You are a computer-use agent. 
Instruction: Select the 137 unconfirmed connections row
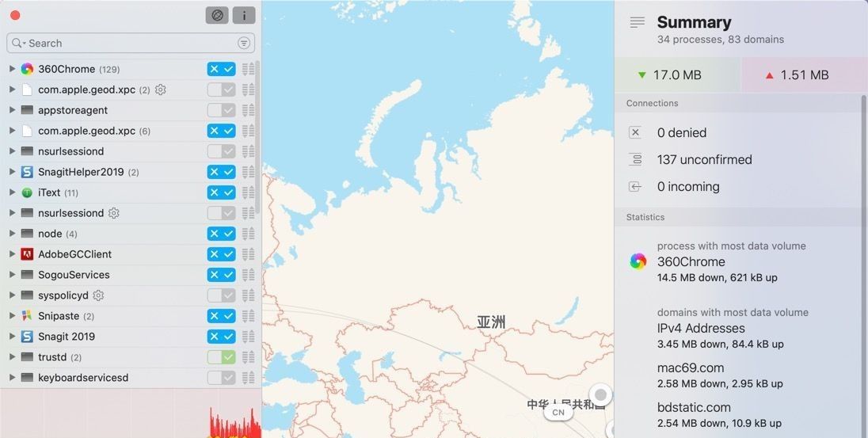(x=704, y=160)
